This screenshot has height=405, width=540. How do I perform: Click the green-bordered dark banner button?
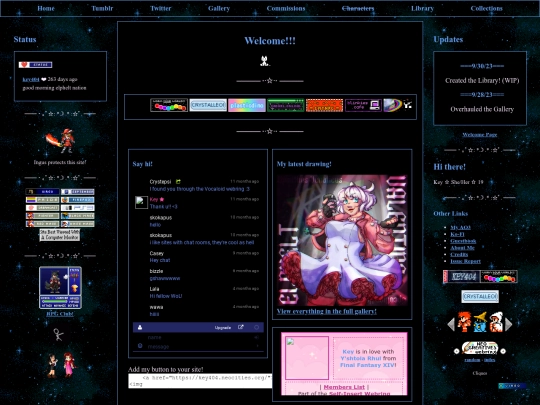click(x=286, y=105)
